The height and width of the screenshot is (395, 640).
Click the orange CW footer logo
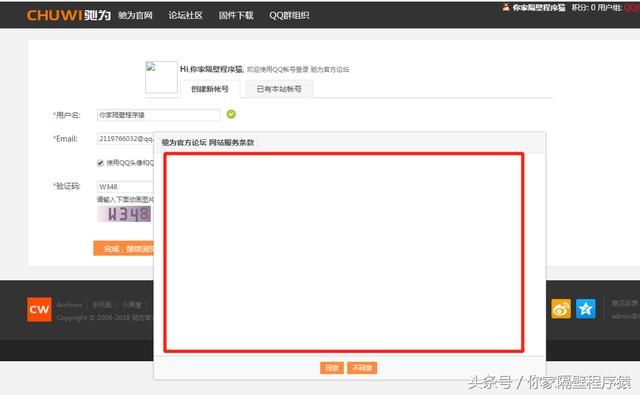click(x=39, y=309)
